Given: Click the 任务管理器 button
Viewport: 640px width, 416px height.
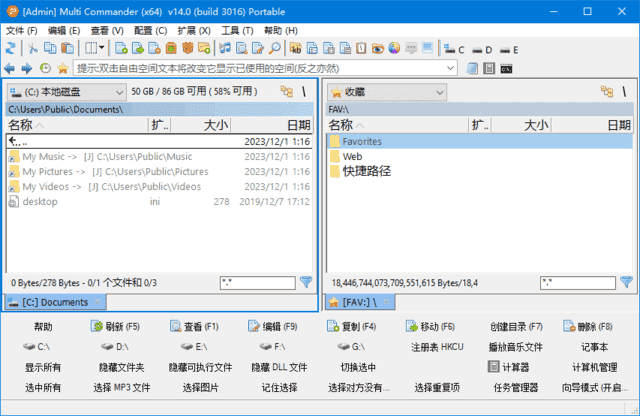Looking at the screenshot, I should coord(516,387).
